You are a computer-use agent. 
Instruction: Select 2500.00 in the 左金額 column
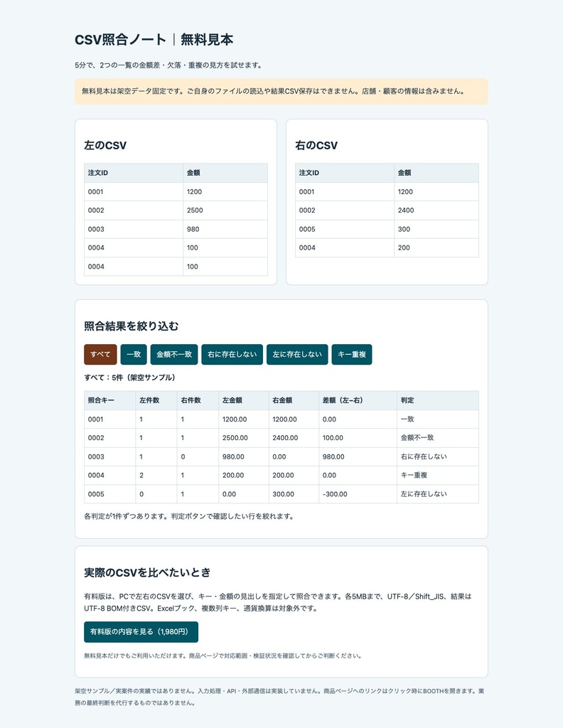coord(244,438)
